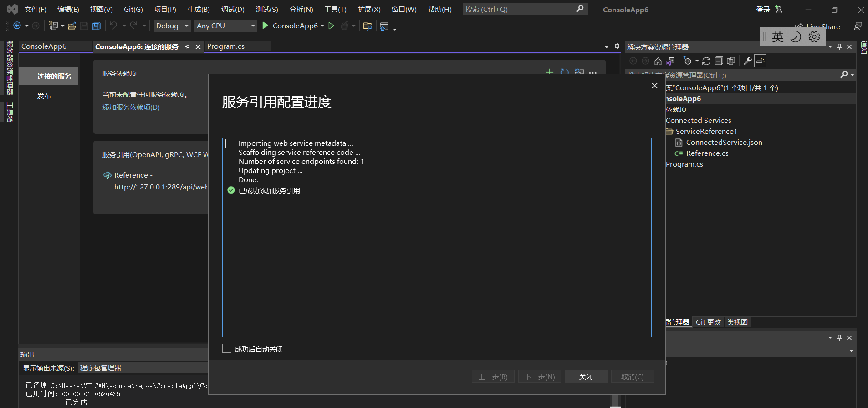Click the account sign-in person icon

779,9
